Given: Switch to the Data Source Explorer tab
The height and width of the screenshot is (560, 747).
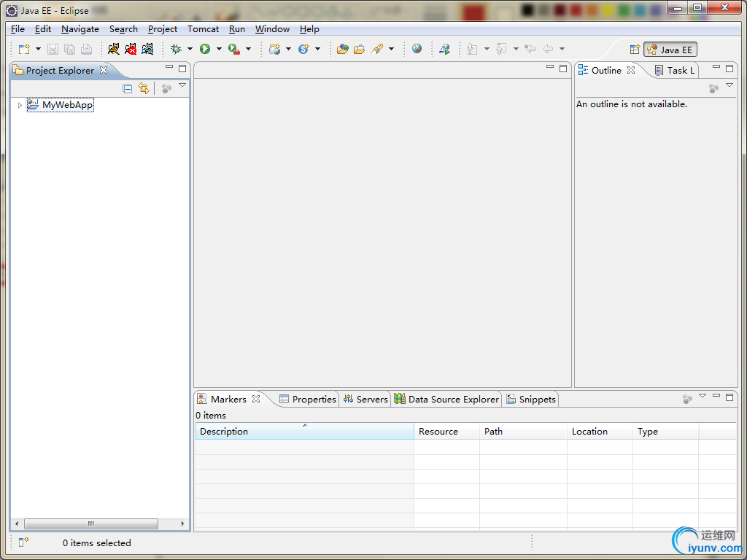Looking at the screenshot, I should tap(447, 399).
